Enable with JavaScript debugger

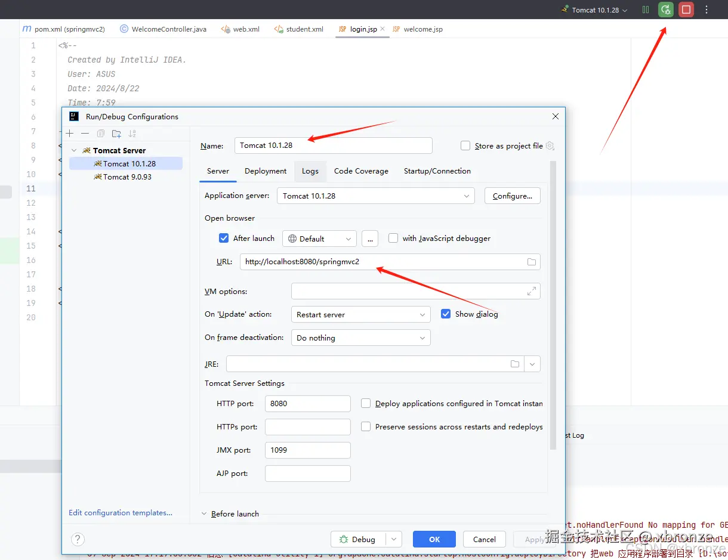tap(393, 238)
